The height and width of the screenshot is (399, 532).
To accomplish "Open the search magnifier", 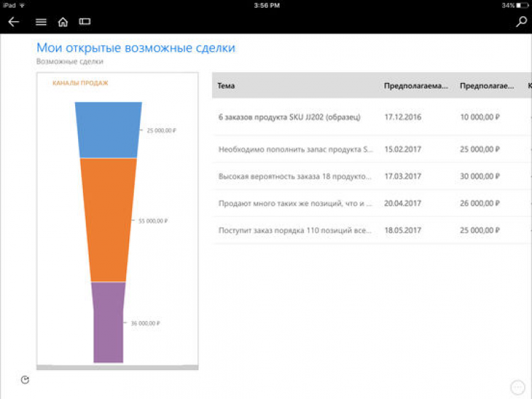I will click(521, 22).
